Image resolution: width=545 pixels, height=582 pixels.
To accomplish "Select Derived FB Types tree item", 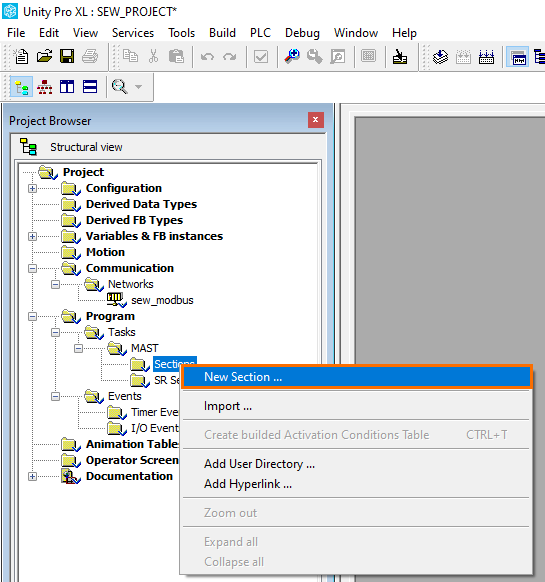I will point(134,220).
